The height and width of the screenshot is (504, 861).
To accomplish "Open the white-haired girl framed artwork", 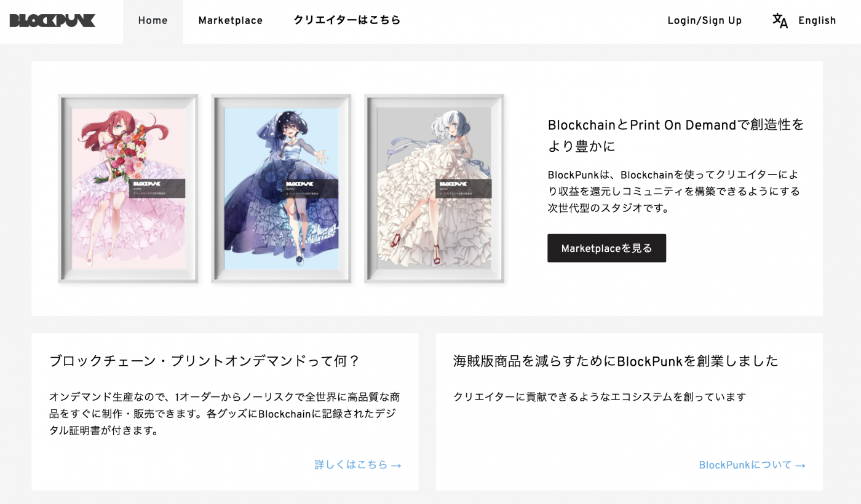I will [x=434, y=188].
